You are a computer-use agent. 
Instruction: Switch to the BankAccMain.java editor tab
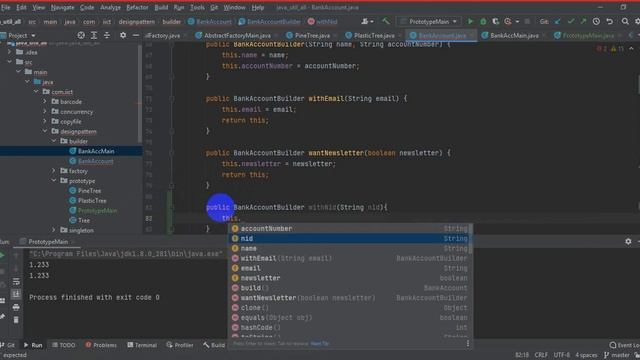click(514, 36)
